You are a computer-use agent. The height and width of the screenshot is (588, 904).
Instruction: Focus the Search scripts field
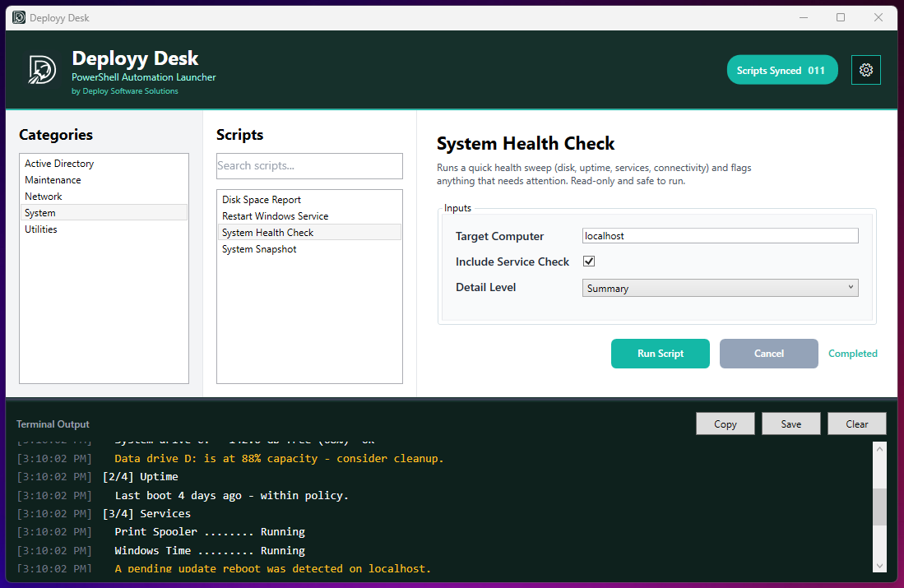[309, 166]
